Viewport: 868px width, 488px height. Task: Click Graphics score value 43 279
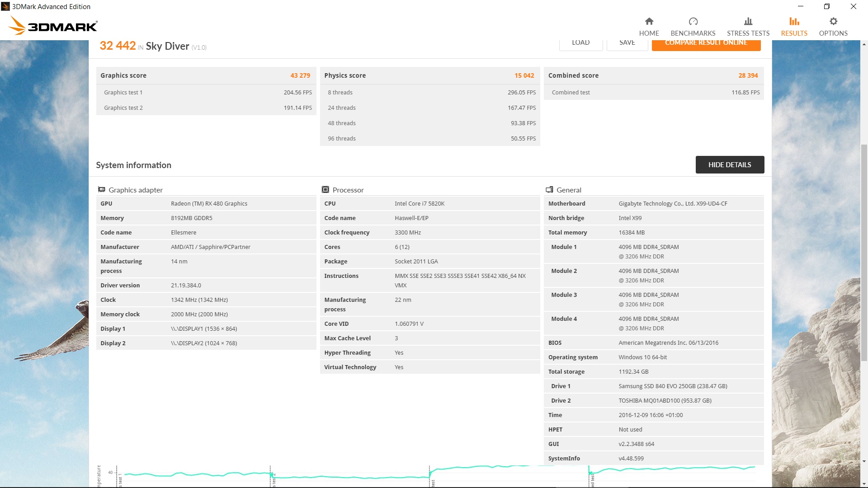click(300, 75)
